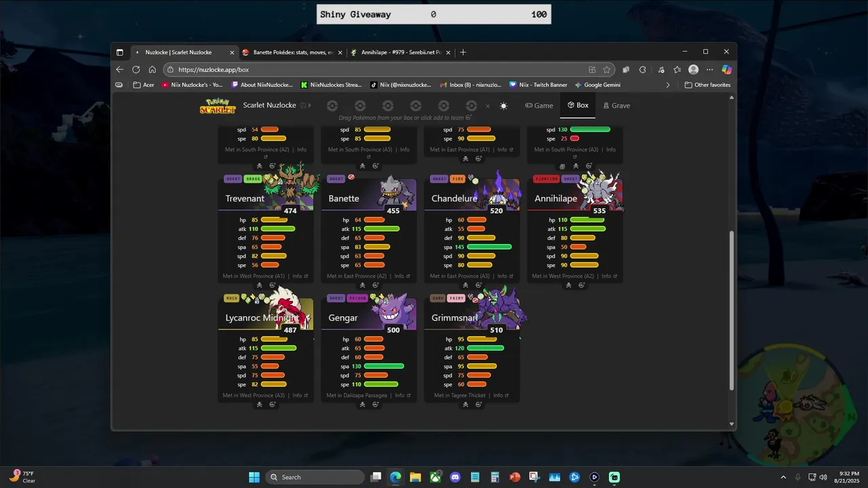Click the Windows taskbar Search box

[x=315, y=477]
